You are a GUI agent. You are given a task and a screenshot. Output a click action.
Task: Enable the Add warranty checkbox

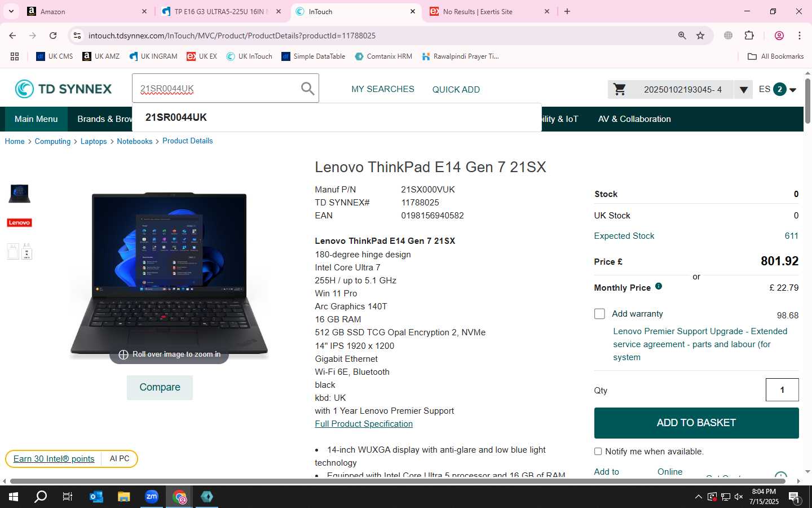pyautogui.click(x=599, y=314)
